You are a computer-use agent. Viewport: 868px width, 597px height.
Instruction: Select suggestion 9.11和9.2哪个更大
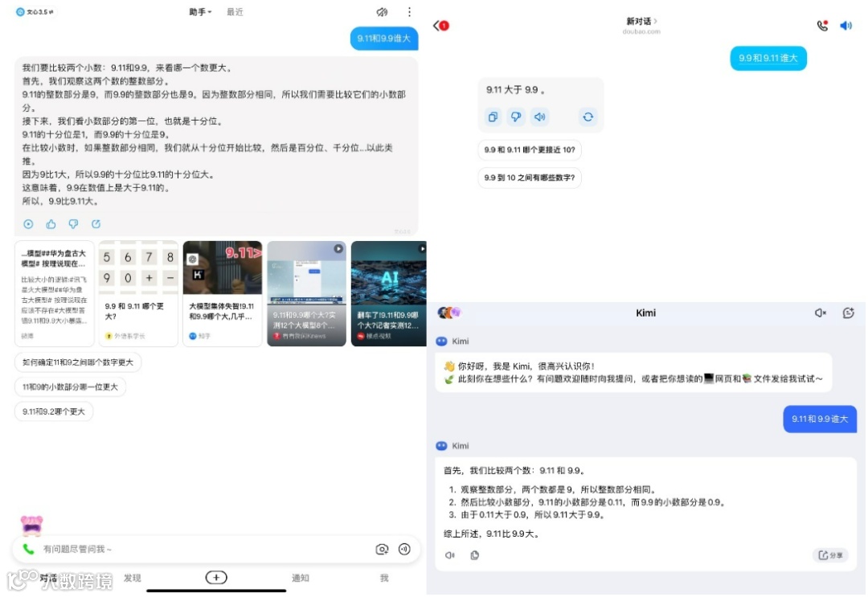click(x=54, y=411)
